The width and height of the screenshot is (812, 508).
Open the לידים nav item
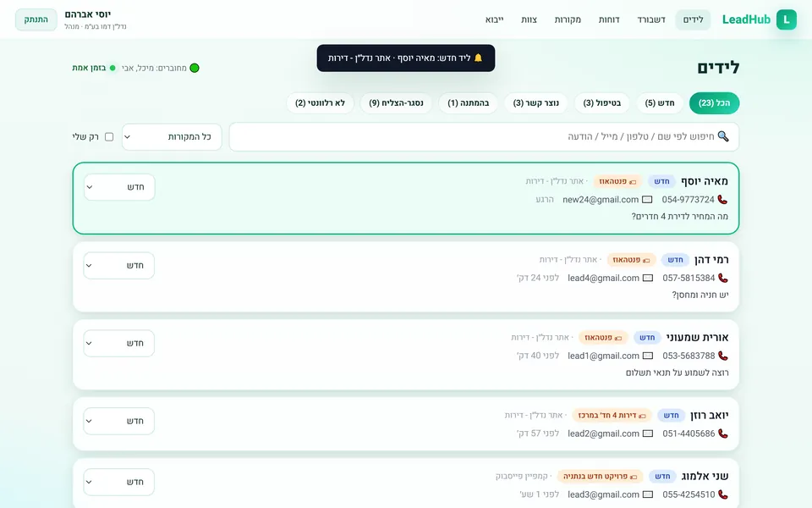pyautogui.click(x=693, y=19)
